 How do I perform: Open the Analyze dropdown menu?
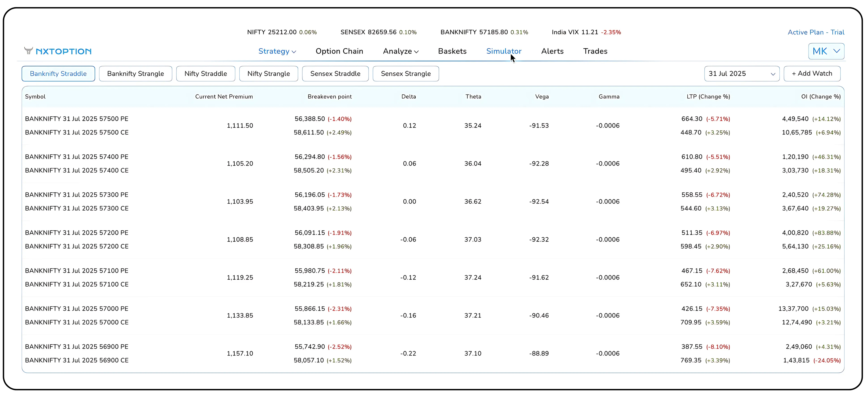point(400,51)
